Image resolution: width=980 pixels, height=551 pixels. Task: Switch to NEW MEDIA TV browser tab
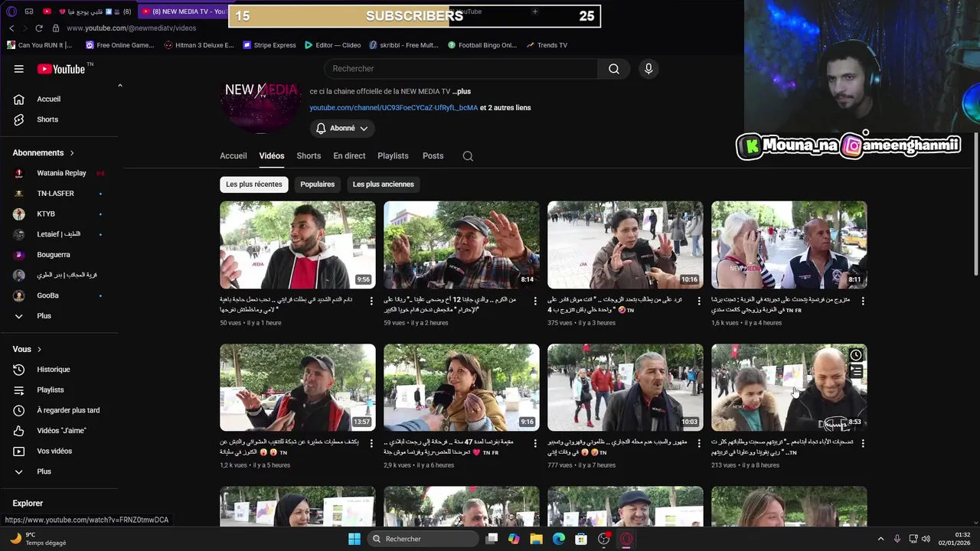[x=184, y=11]
